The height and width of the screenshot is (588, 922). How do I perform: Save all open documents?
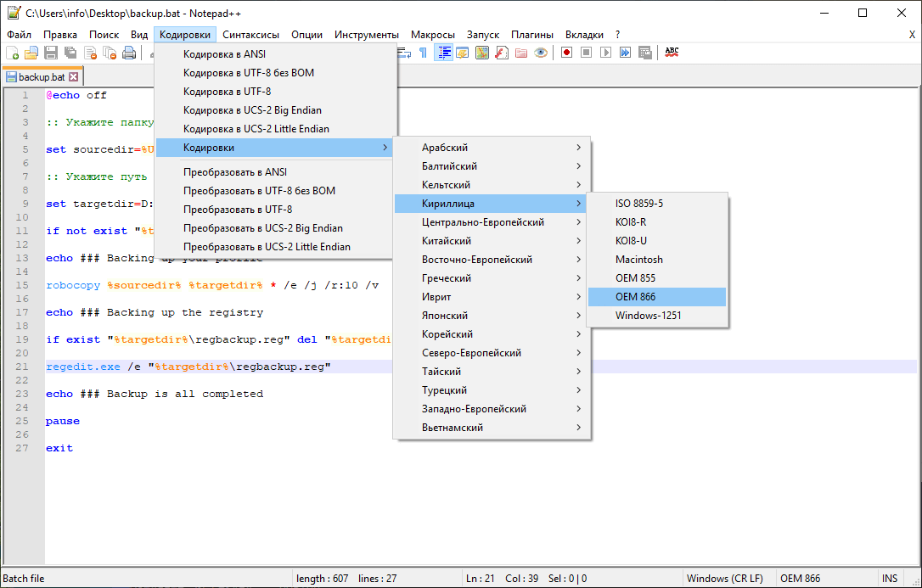tap(71, 52)
